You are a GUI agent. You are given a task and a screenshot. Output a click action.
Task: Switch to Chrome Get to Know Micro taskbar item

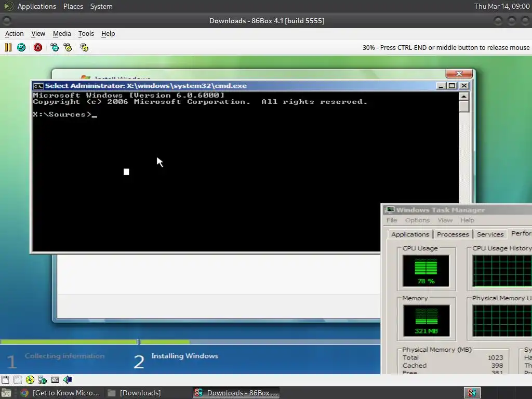pyautogui.click(x=60, y=393)
